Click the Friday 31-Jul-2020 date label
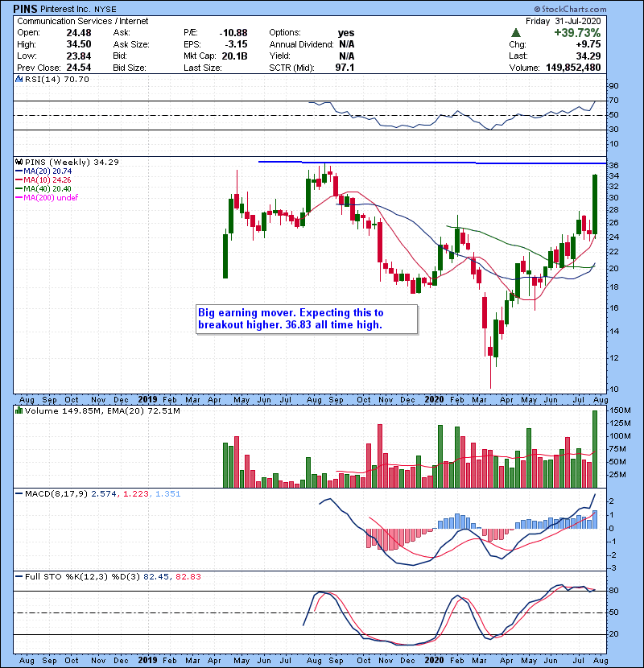644x668 pixels. click(x=563, y=21)
